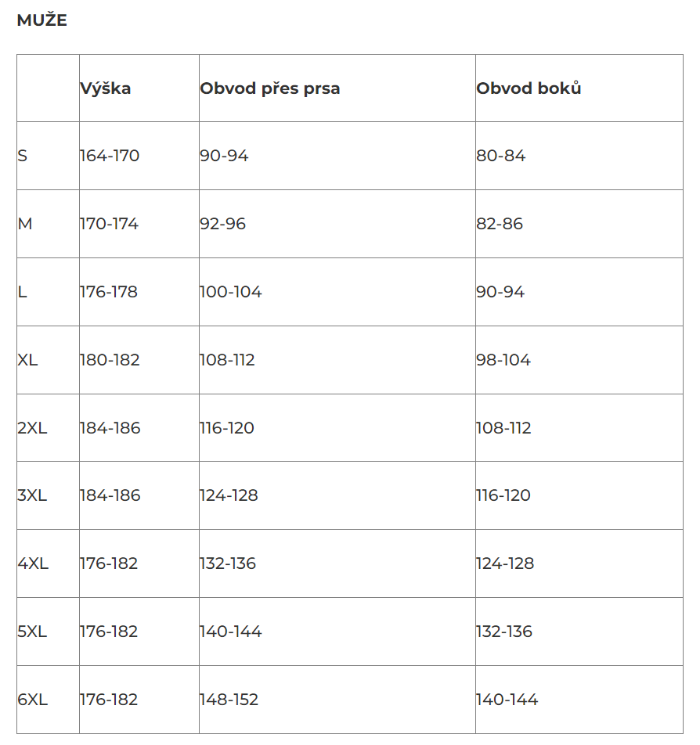Select the S size row label
The height and width of the screenshot is (745, 700).
point(23,156)
